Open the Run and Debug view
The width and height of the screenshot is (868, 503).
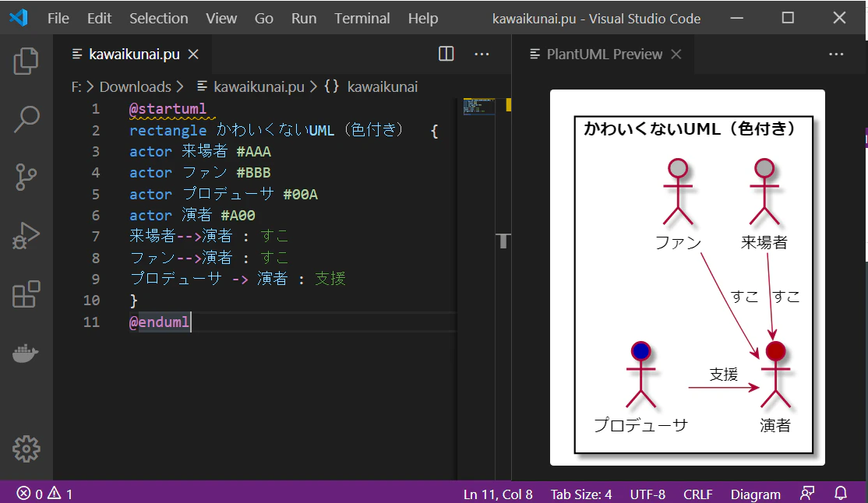(26, 236)
